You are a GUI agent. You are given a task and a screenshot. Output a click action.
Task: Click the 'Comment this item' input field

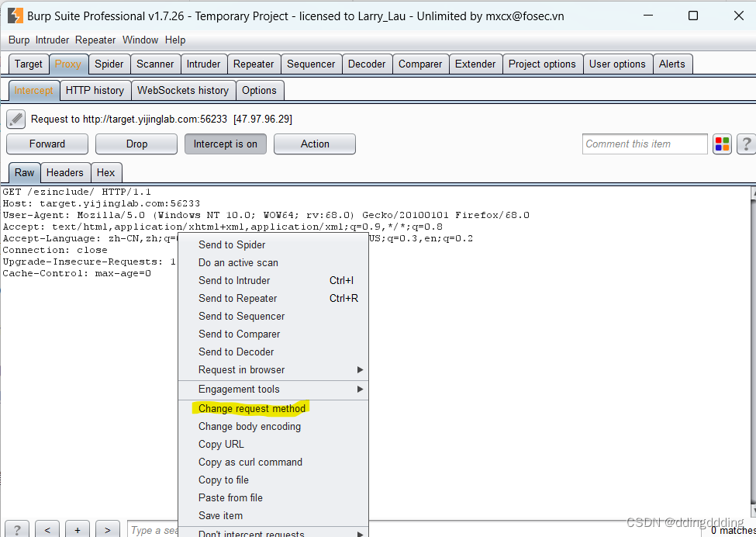coord(644,144)
